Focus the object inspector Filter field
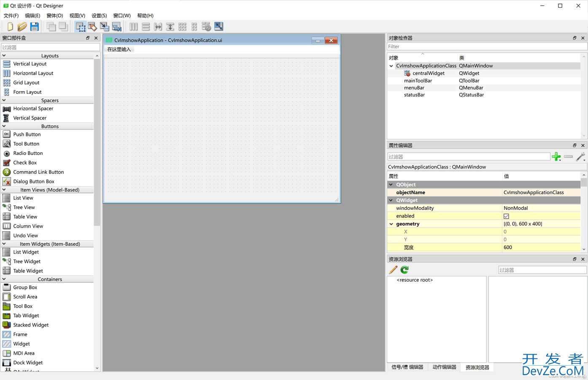 coord(487,46)
